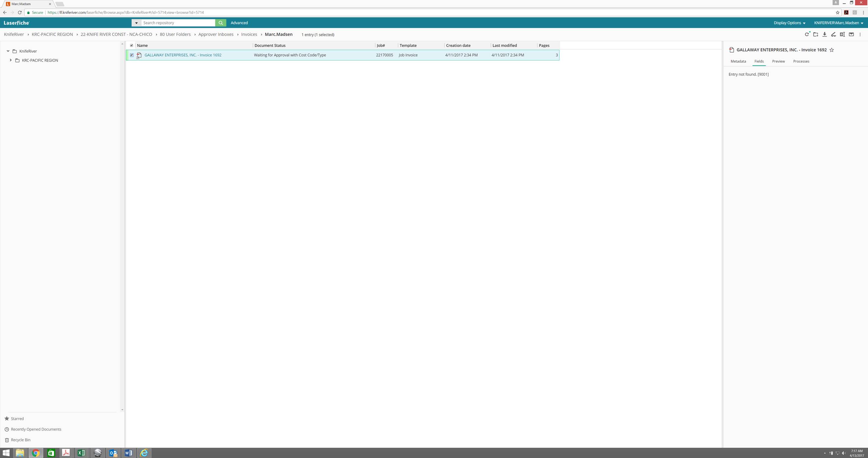
Task: Click the Download icon in the toolbar
Action: [825, 34]
